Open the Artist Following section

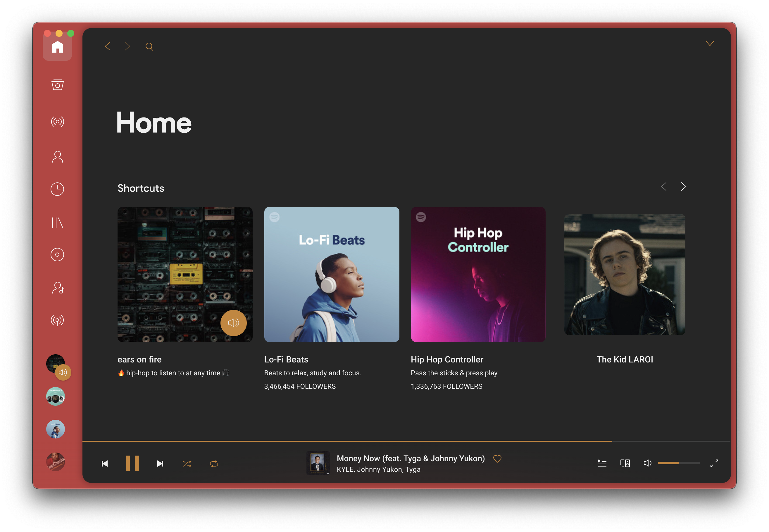[x=58, y=287]
